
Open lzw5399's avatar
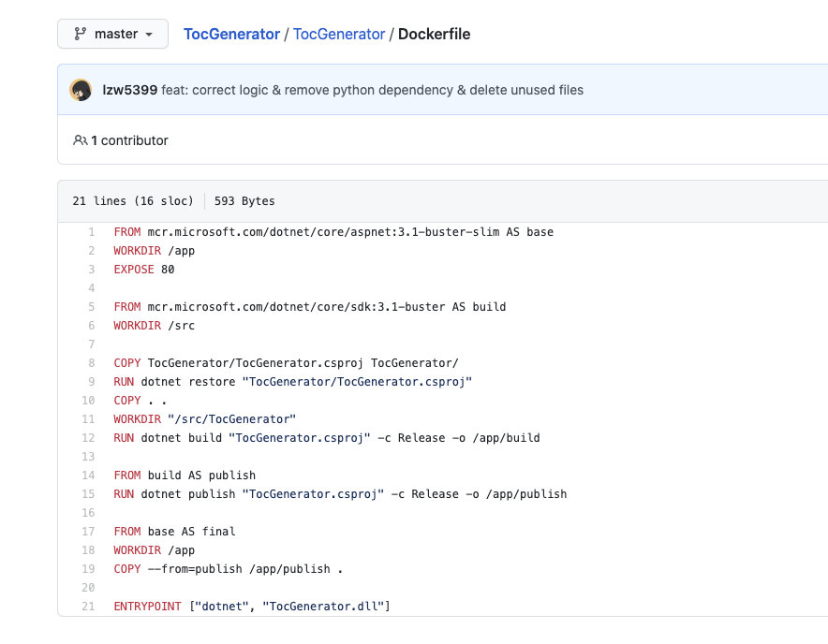coord(81,90)
